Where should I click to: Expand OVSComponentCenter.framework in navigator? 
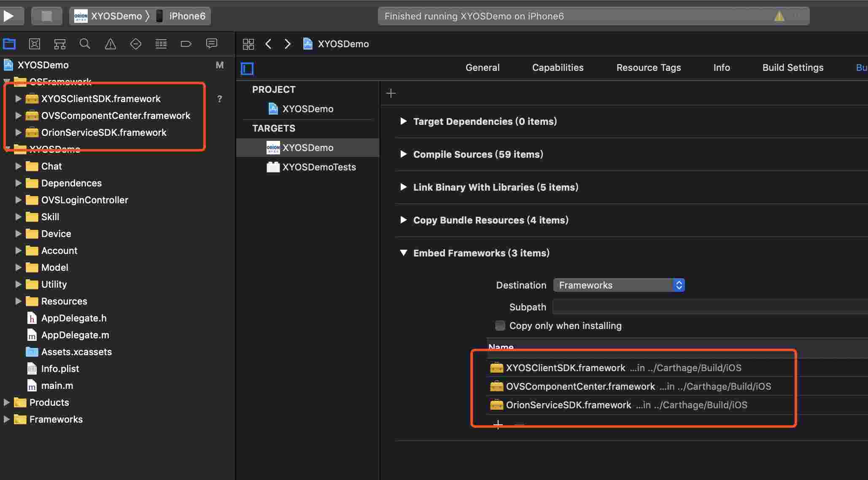[18, 116]
